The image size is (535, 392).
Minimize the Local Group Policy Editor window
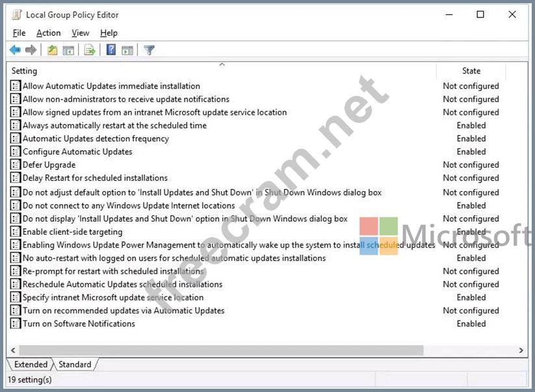[x=449, y=15]
